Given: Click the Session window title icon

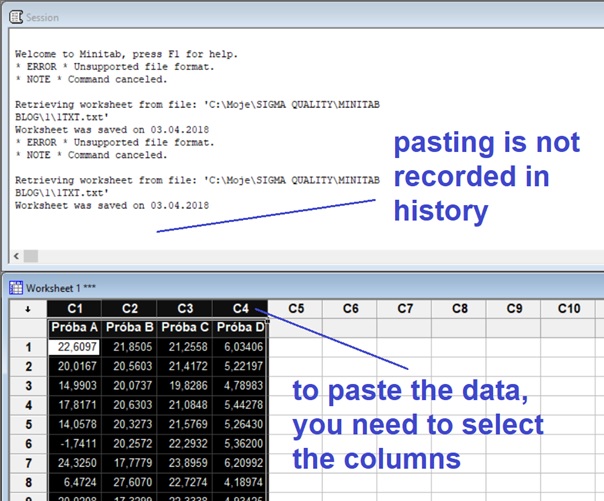Looking at the screenshot, I should (x=15, y=17).
